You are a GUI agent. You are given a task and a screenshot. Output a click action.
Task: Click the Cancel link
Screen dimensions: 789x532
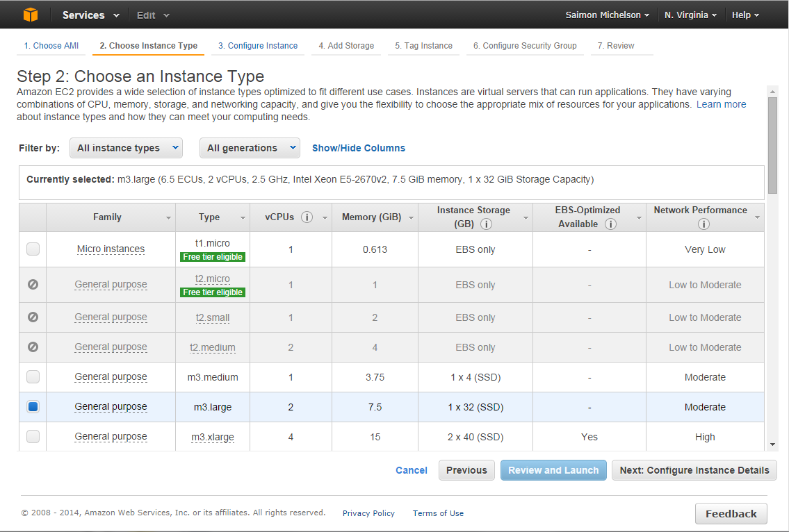tap(411, 470)
